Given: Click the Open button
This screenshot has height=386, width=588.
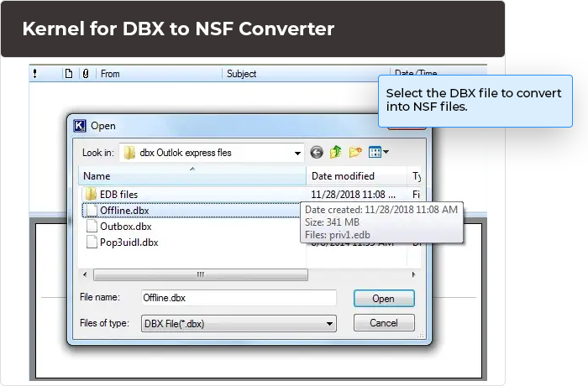Looking at the screenshot, I should tap(384, 299).
